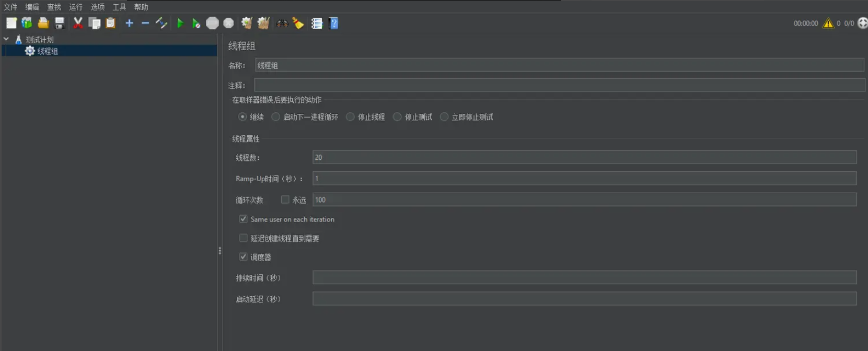This screenshot has height=351, width=868.
Task: Save the test plan with the disk icon
Action: pyautogui.click(x=59, y=23)
